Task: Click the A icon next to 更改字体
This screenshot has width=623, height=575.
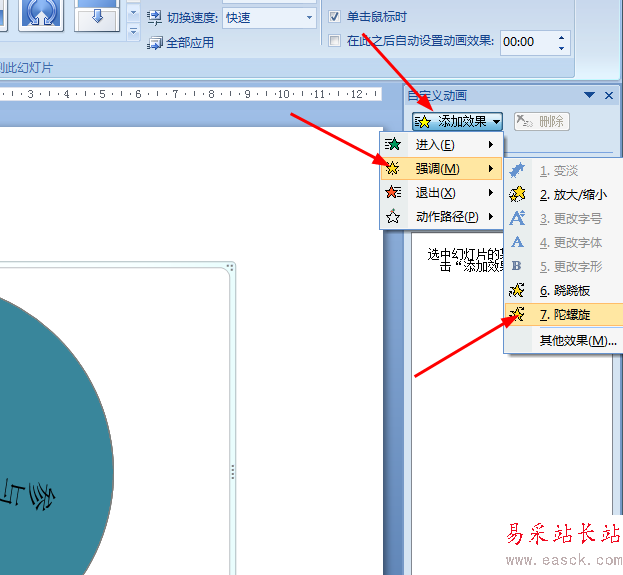Action: 517,242
